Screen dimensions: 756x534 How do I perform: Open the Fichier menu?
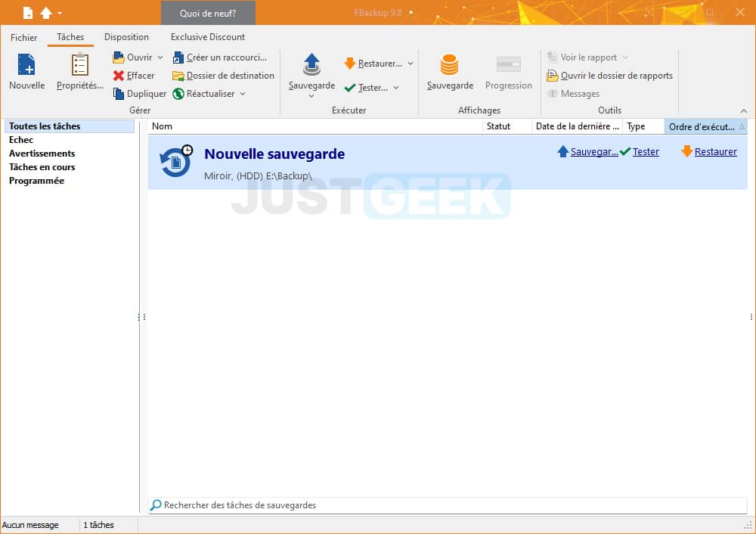(23, 37)
